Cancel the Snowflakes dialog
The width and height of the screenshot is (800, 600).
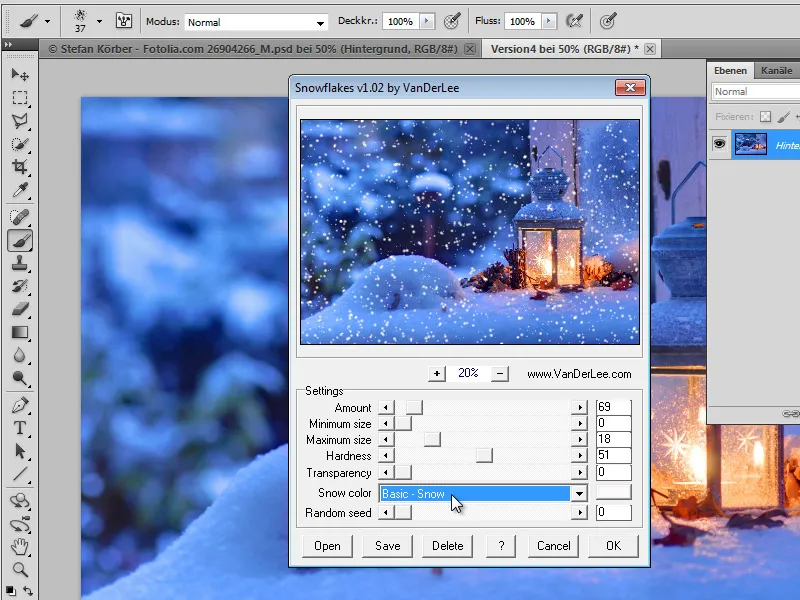554,546
